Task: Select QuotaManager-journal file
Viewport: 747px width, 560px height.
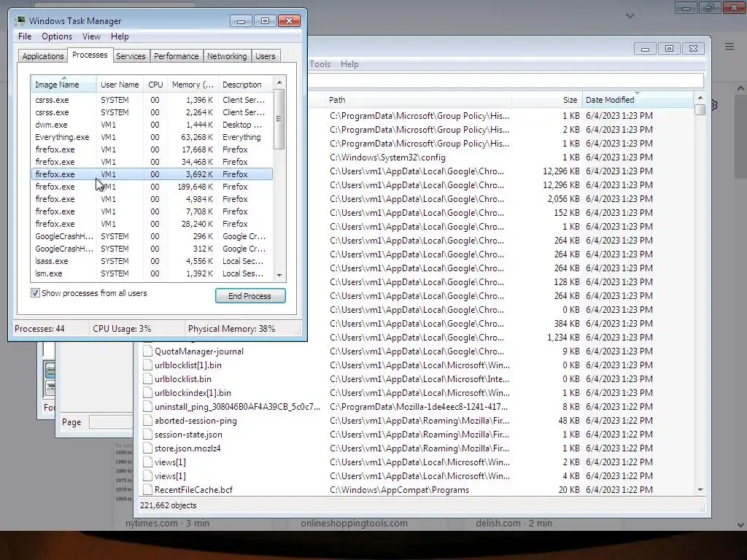Action: pos(199,351)
